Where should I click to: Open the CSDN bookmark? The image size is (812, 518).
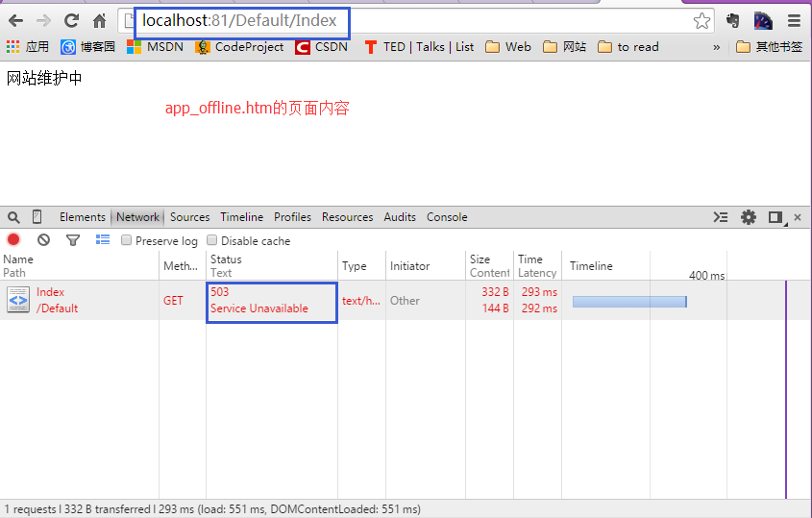pyautogui.click(x=322, y=47)
